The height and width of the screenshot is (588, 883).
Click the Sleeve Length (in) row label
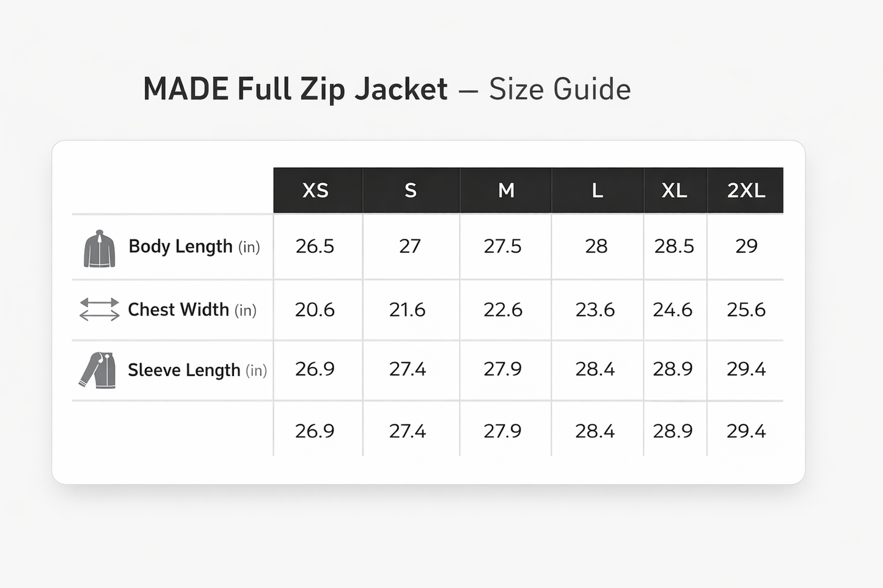[x=197, y=370]
